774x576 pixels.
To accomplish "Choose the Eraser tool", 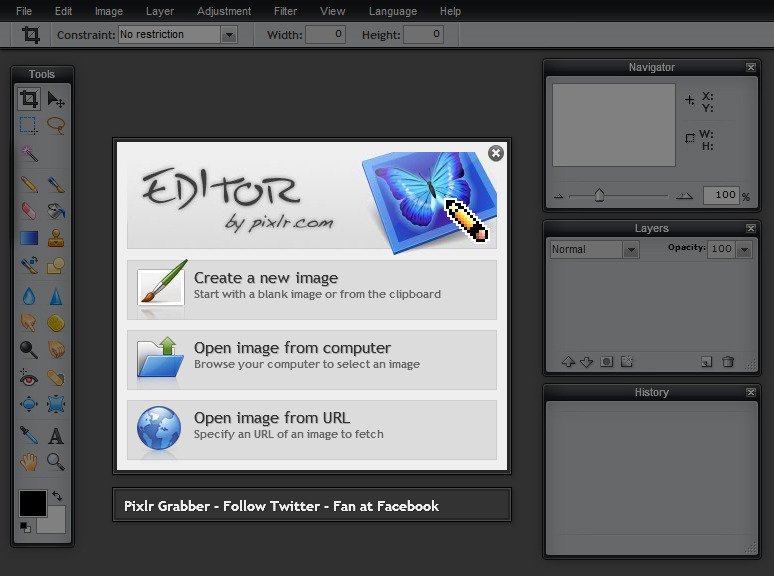I will click(29, 211).
